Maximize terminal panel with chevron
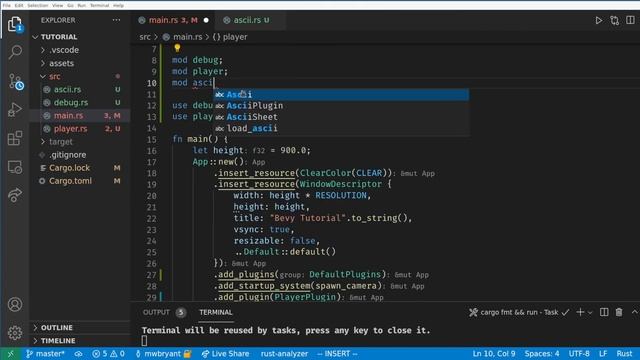This screenshot has height=360, width=640. click(635, 312)
